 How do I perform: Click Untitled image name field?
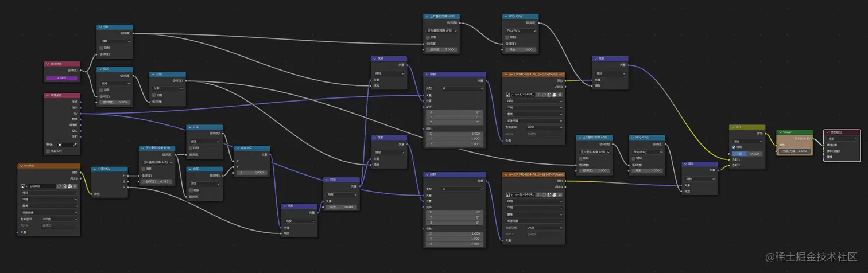(x=42, y=186)
